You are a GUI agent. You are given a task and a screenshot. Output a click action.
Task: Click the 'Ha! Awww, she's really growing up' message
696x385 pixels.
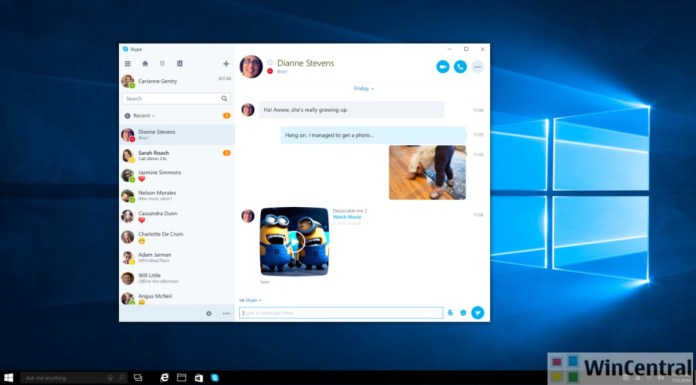(x=352, y=110)
